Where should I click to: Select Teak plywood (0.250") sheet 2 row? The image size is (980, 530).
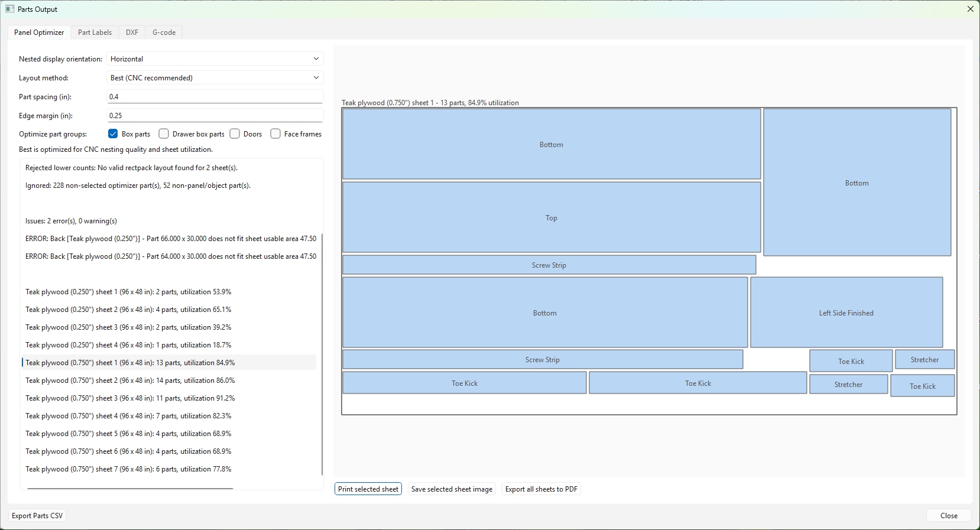tap(169, 310)
